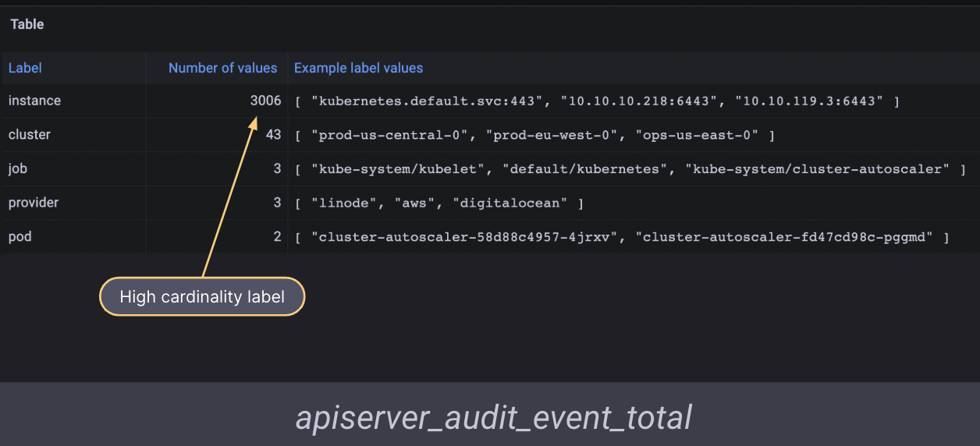
Task: Select the cluster label cell
Action: (30, 135)
